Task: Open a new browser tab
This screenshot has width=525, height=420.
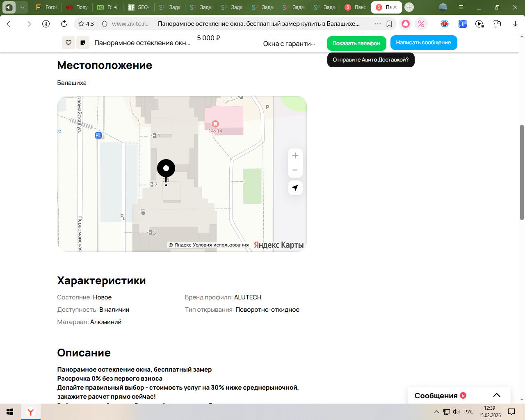Action: 409,7
